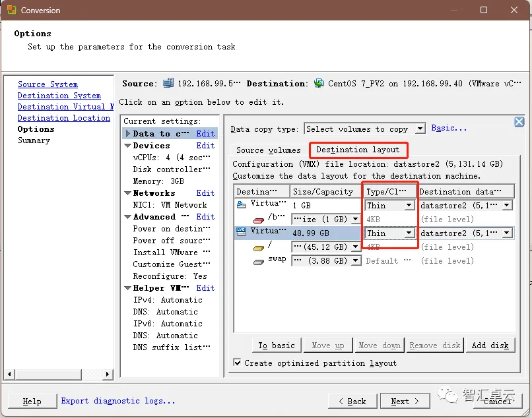Viewport: 532px width, 418px height.
Task: Collapse the Devices section
Action: point(128,146)
